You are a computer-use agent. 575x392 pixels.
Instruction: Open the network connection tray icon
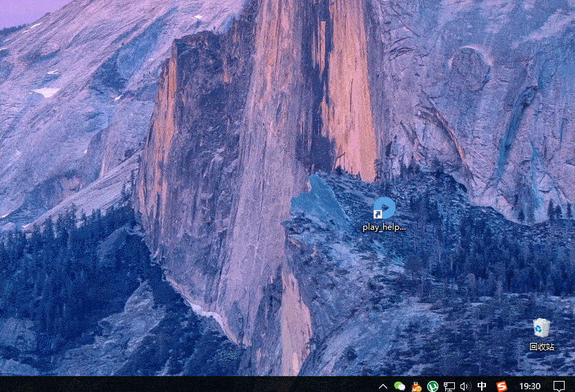click(x=449, y=386)
